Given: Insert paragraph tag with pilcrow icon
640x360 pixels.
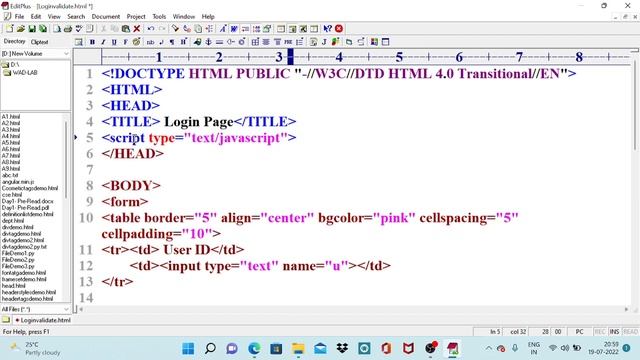Looking at the screenshot, I should tap(172, 42).
